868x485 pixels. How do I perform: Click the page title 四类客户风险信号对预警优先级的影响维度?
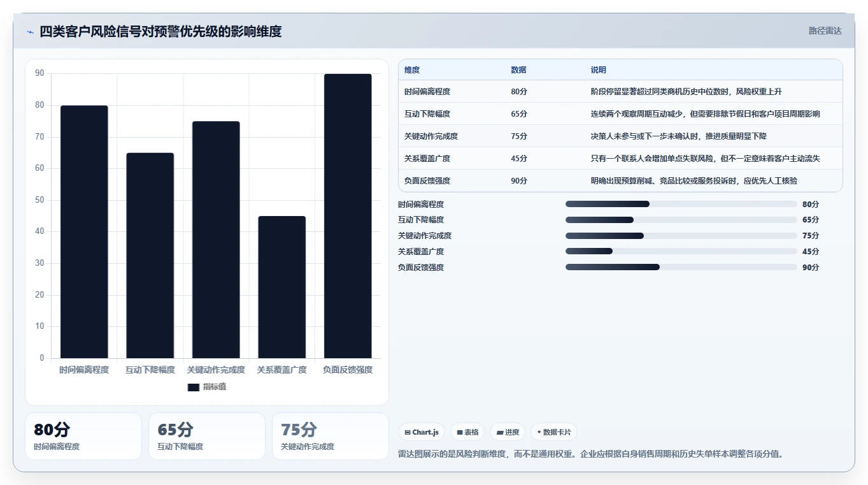point(160,31)
